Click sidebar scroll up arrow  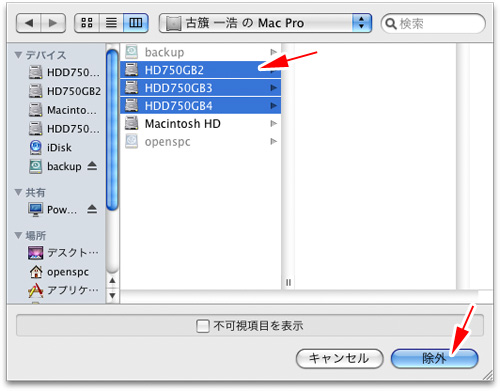point(112,281)
